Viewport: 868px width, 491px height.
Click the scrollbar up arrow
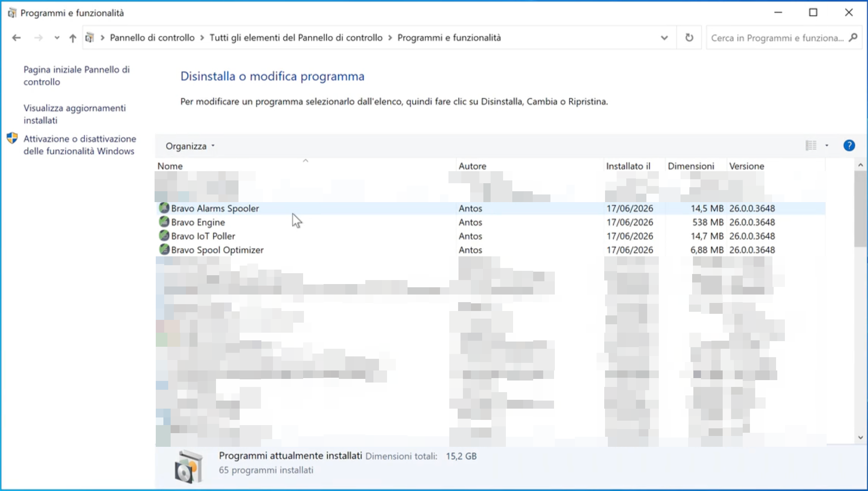(860, 165)
